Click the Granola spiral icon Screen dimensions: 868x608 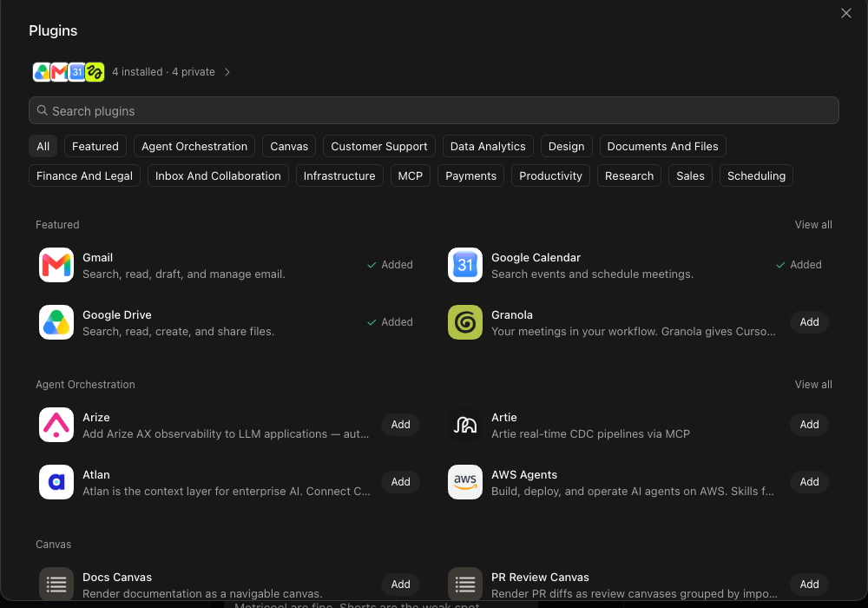pyautogui.click(x=465, y=322)
